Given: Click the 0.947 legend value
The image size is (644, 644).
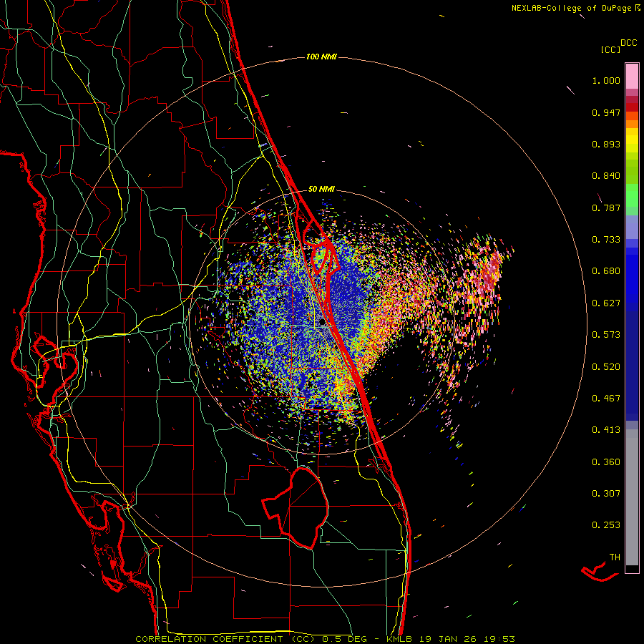Looking at the screenshot, I should (x=606, y=112).
